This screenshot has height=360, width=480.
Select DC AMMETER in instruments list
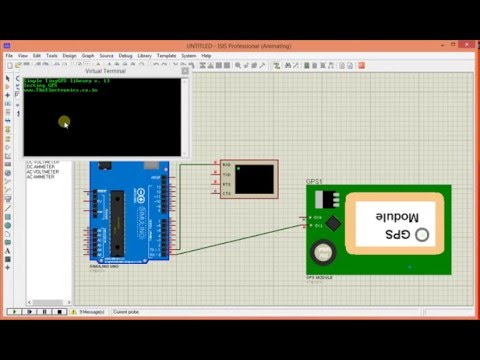click(40, 167)
